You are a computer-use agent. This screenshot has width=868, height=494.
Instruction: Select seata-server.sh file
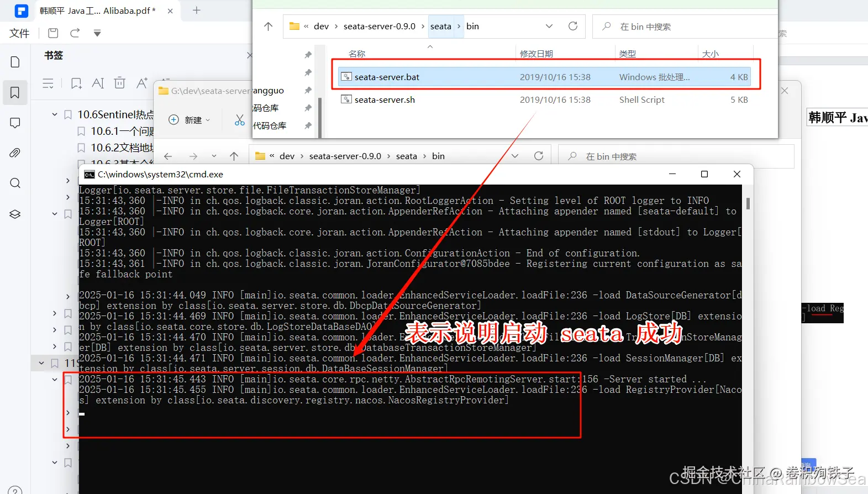coord(545,99)
